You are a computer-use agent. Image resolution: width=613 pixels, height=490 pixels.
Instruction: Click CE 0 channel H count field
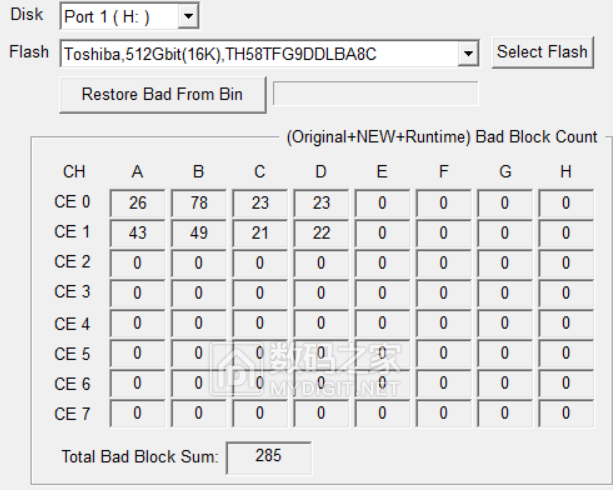[566, 203]
